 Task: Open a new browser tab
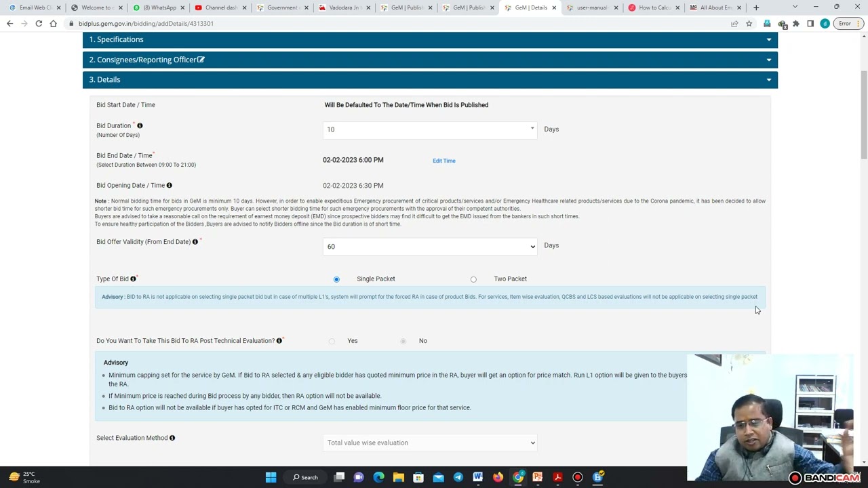(756, 7)
